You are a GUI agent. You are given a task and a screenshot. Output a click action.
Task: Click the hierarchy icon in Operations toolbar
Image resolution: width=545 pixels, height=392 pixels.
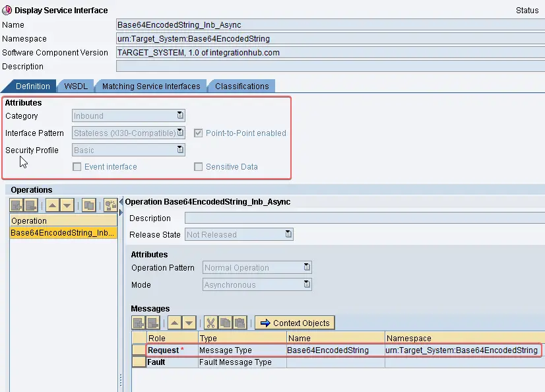(111, 205)
